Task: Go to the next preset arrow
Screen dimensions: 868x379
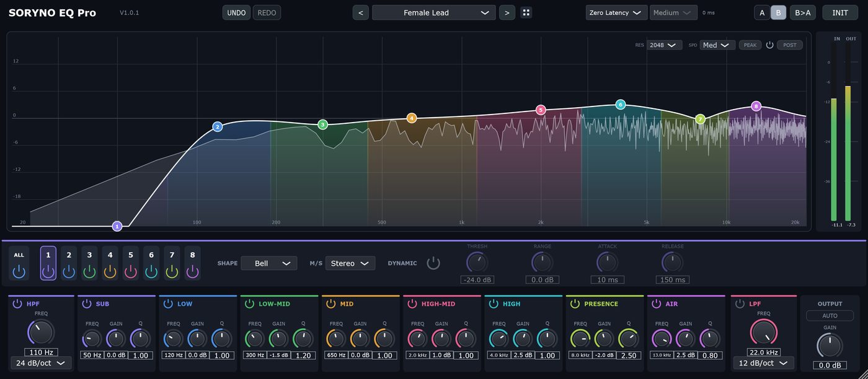Action: coord(507,12)
